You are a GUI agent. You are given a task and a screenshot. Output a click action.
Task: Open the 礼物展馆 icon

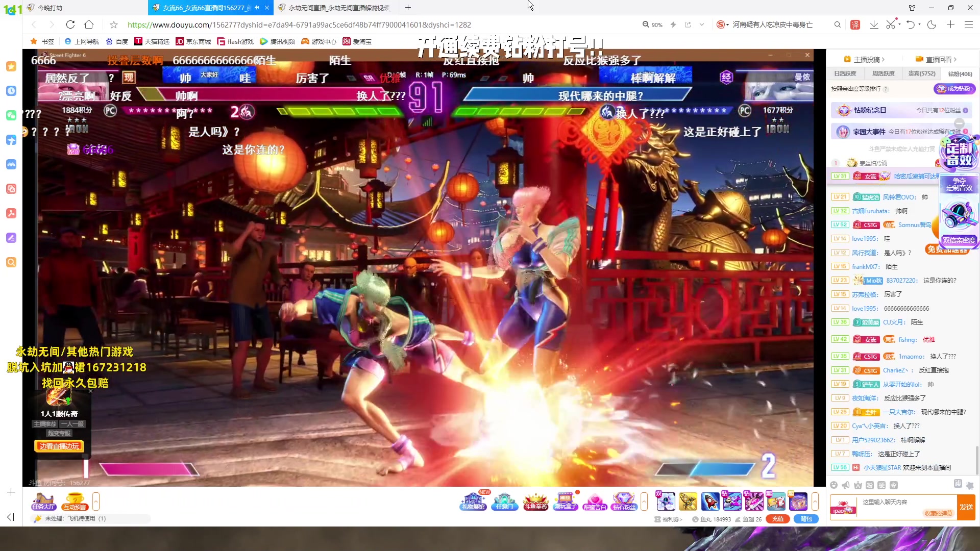click(x=474, y=502)
